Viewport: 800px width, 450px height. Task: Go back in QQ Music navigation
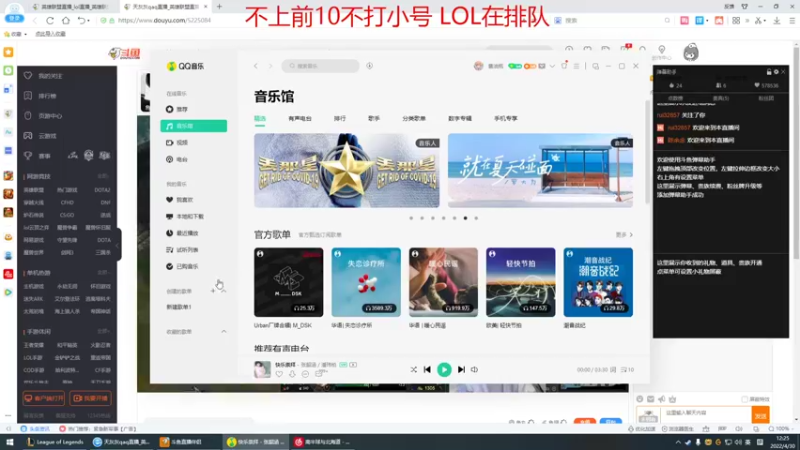pyautogui.click(x=256, y=66)
